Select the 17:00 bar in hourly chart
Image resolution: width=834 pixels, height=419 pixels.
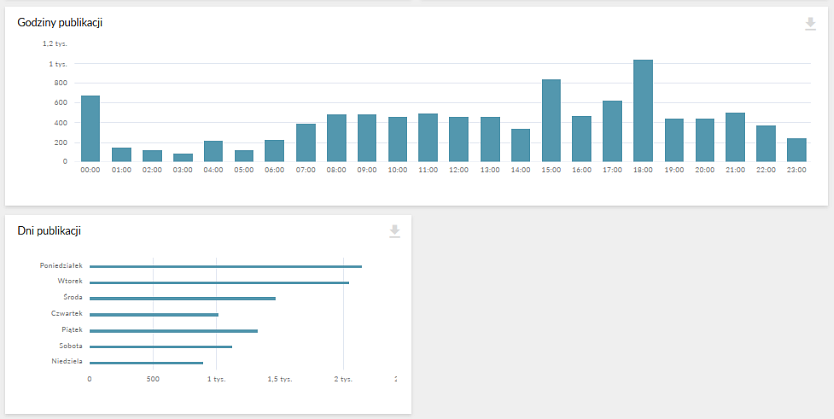pos(612,131)
